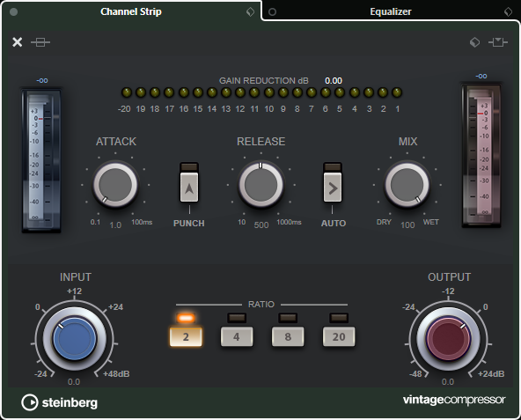Open Equalizer preset diamond icon
Image resolution: width=521 pixels, height=420 pixels.
click(x=508, y=12)
